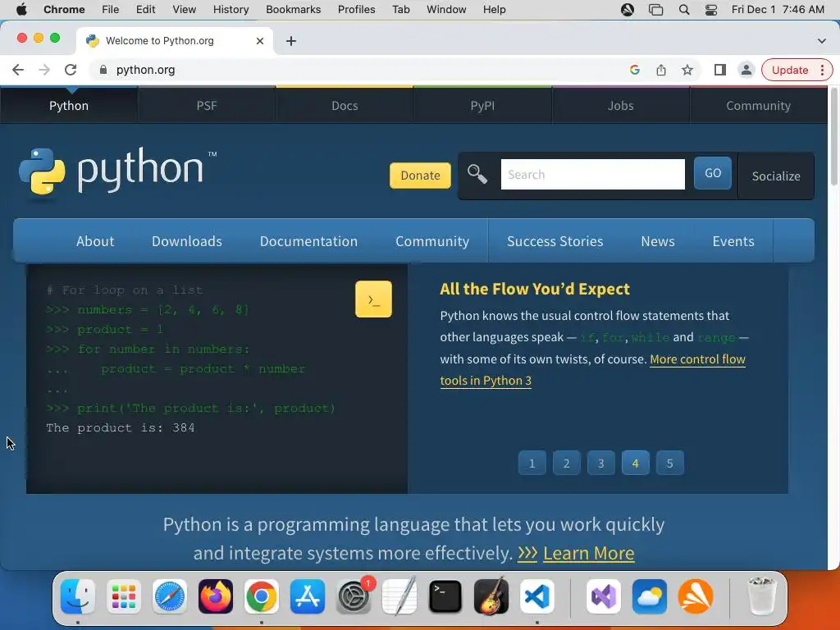Open the History menu

231,10
